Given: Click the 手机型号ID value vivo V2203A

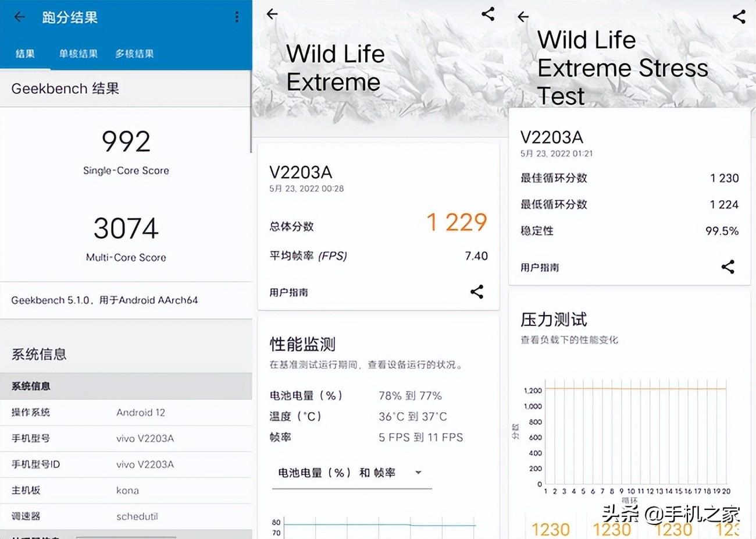Looking at the screenshot, I should (x=145, y=464).
